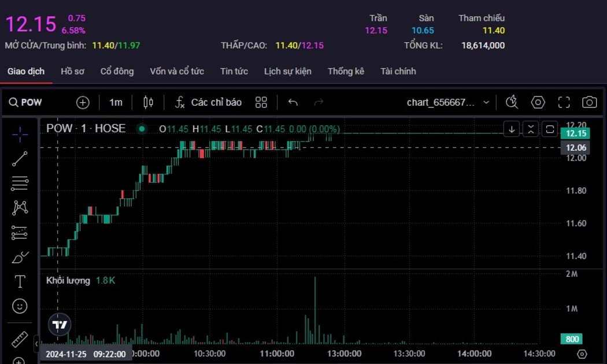Screen dimensions: 607x364
Task: Select the ruler measure tool
Action: coord(20,339)
